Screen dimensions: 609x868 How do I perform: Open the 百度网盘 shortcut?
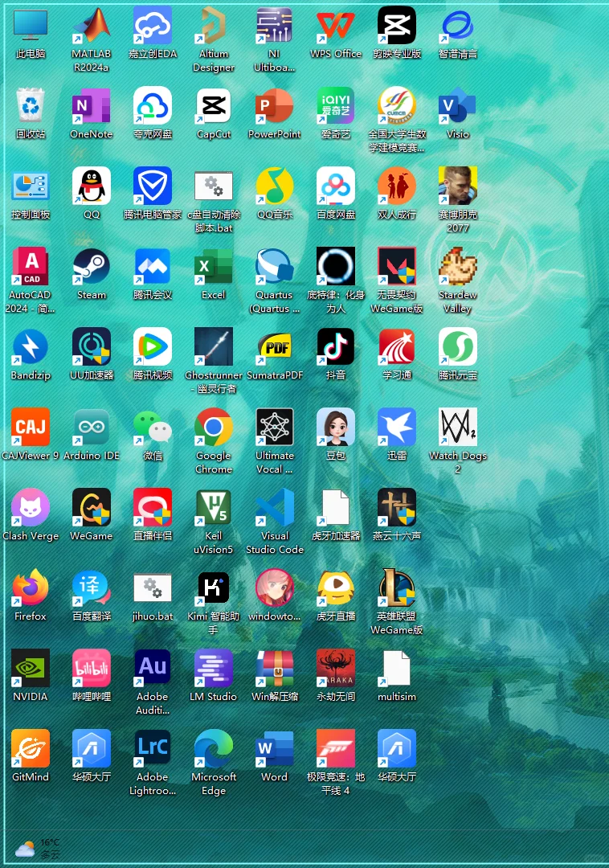(x=336, y=186)
